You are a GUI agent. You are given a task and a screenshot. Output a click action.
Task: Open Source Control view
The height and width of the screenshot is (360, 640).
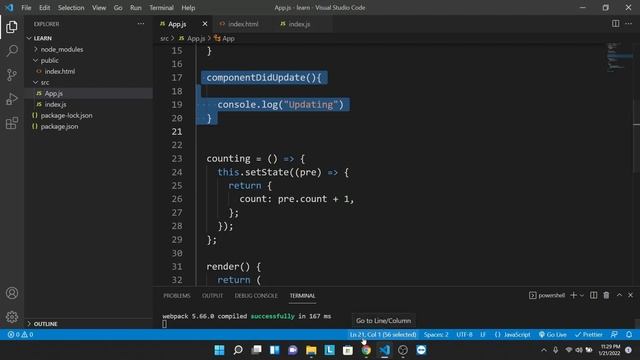point(12,75)
